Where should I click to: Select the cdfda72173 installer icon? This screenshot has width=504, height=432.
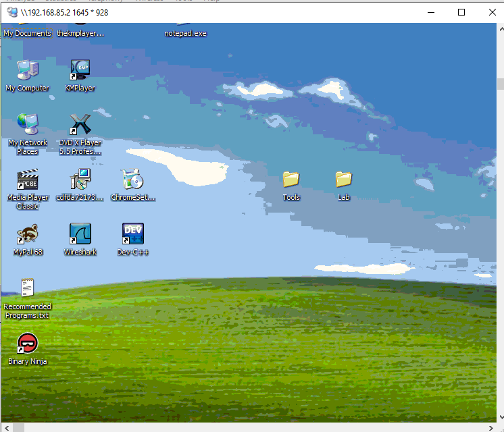(x=80, y=180)
